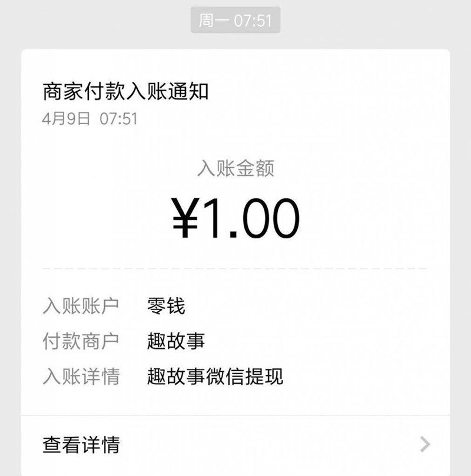Image resolution: width=471 pixels, height=476 pixels.
Task: Click the 4月9日 07:51 date line
Action: (90, 118)
